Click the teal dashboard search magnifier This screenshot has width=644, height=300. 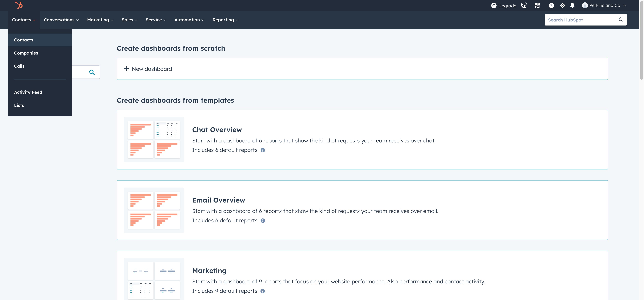click(x=92, y=72)
